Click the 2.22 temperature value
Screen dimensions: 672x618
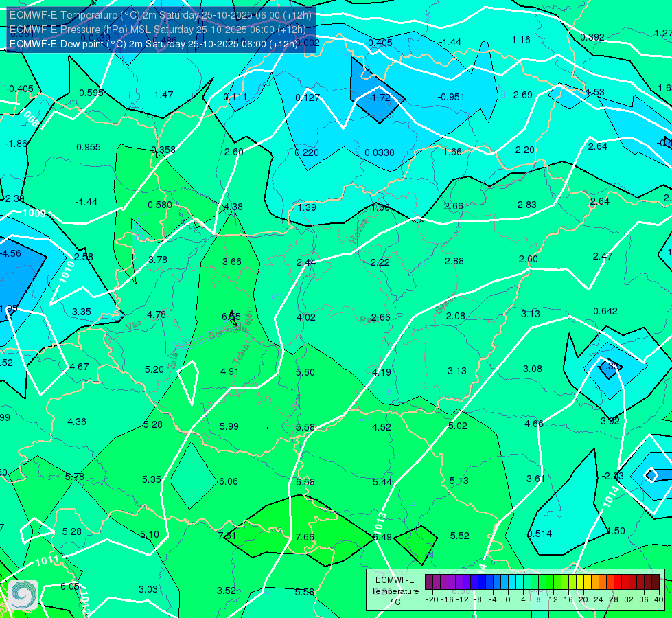click(x=380, y=262)
